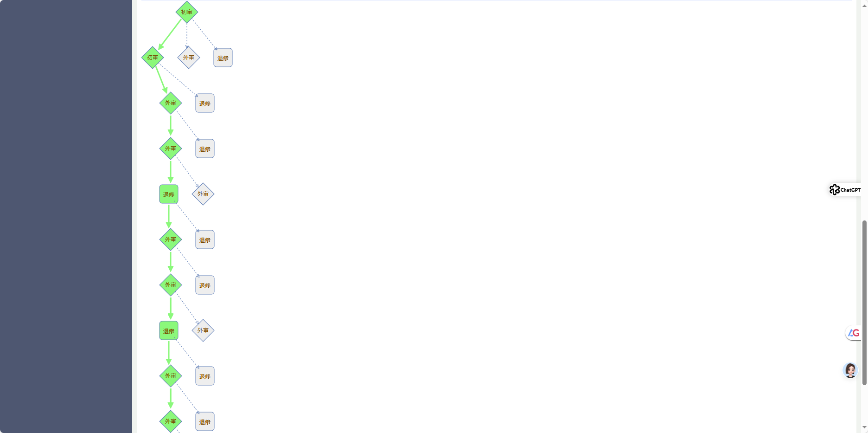The height and width of the screenshot is (433, 868).
Task: Click the vertical scrollbar thumb
Action: (864, 303)
